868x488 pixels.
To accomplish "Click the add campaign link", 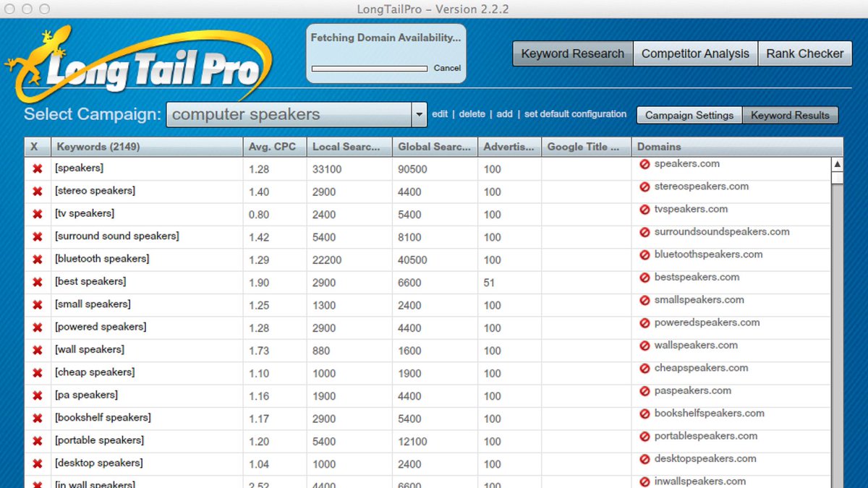I will [505, 114].
